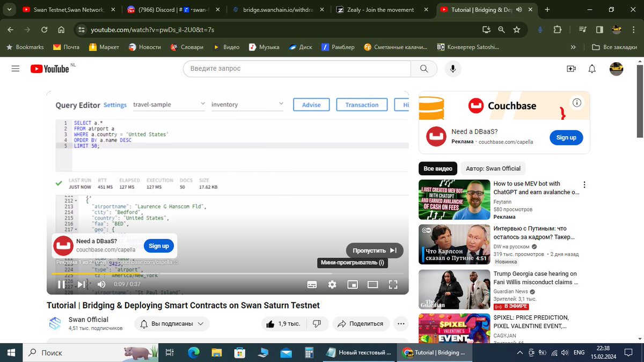
Task: Select Автор: Swan Official filter chip
Action: pos(493,168)
